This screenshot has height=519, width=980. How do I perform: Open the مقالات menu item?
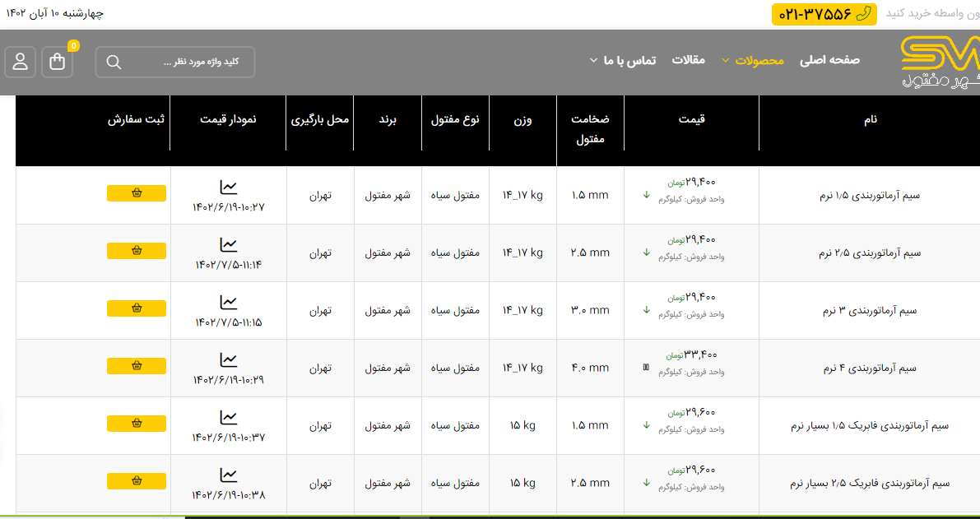pyautogui.click(x=689, y=60)
